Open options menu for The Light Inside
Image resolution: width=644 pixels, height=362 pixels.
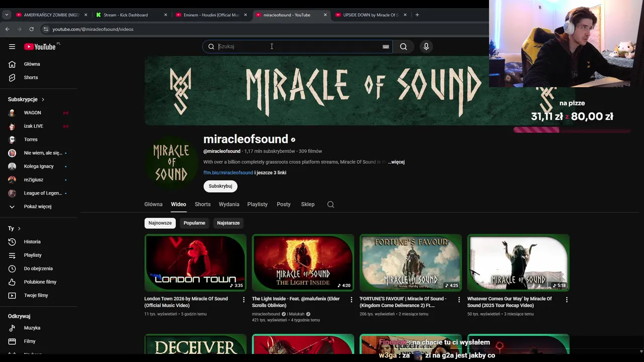click(x=351, y=300)
